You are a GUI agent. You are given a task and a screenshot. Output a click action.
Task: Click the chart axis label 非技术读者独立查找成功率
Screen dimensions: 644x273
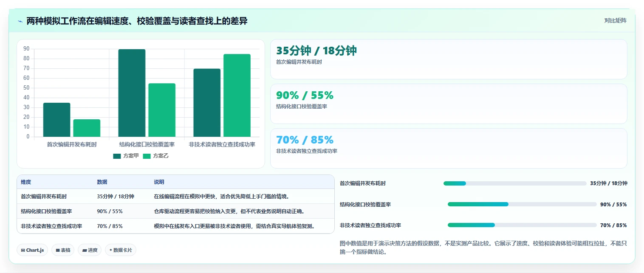pos(222,144)
